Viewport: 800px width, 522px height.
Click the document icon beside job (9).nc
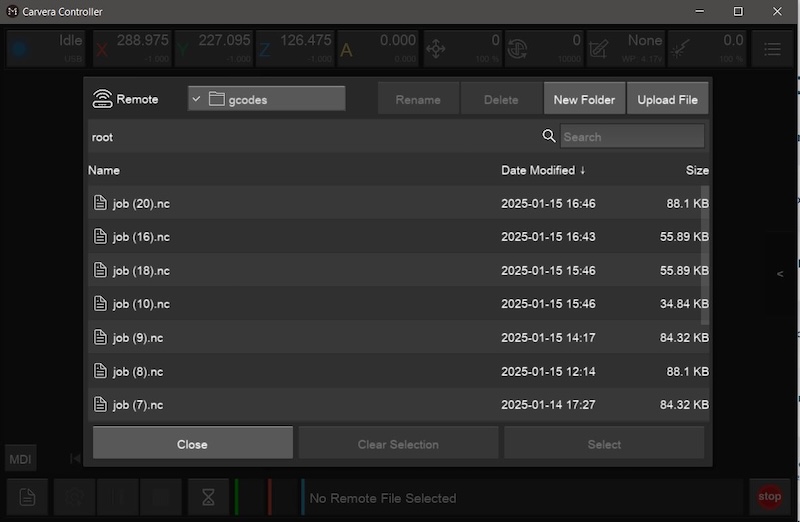(x=100, y=337)
